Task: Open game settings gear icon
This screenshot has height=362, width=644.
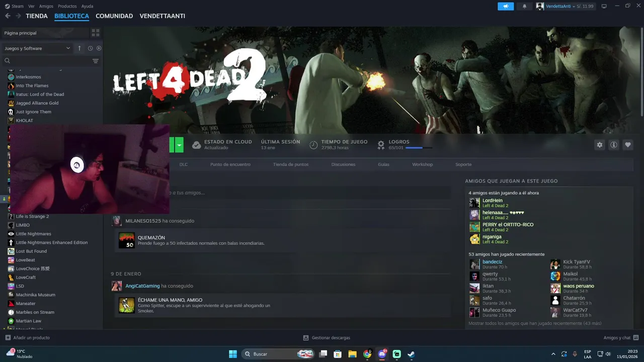Action: coord(599,145)
